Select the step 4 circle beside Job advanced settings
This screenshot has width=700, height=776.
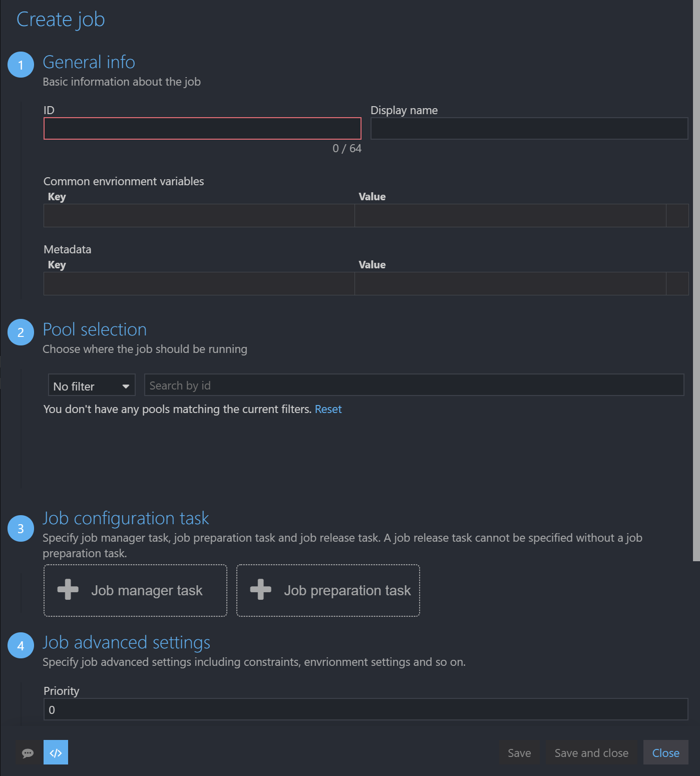click(x=21, y=645)
